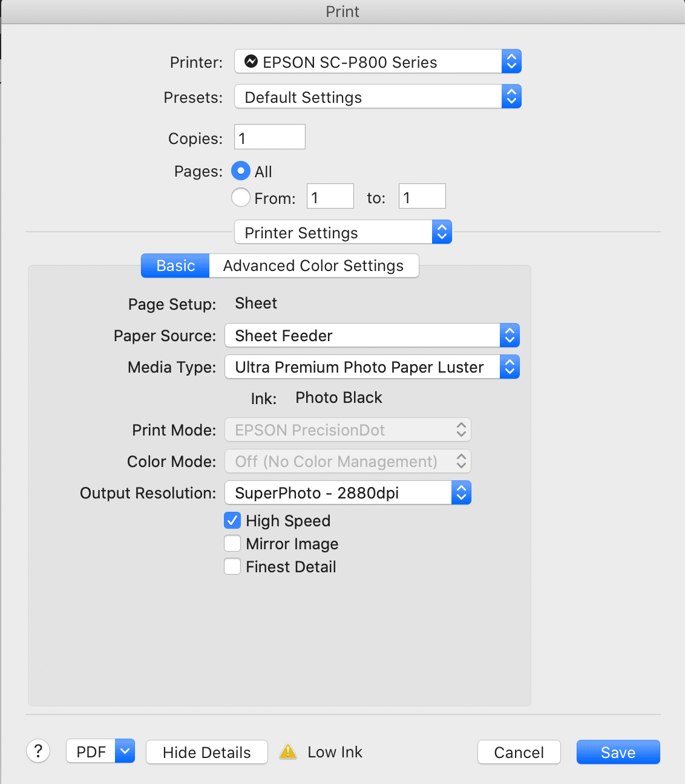Click the disabled Print Mode dropdown

tap(348, 430)
